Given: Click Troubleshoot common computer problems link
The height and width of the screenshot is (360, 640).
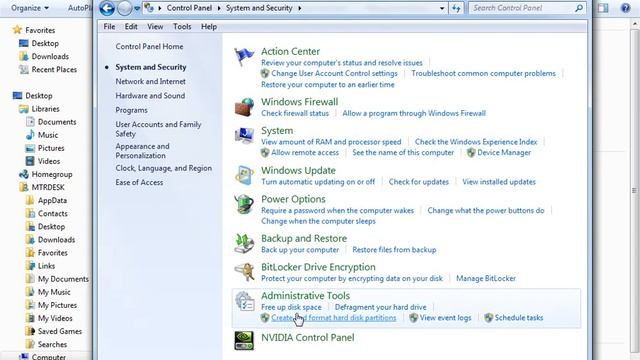Looking at the screenshot, I should click(483, 73).
